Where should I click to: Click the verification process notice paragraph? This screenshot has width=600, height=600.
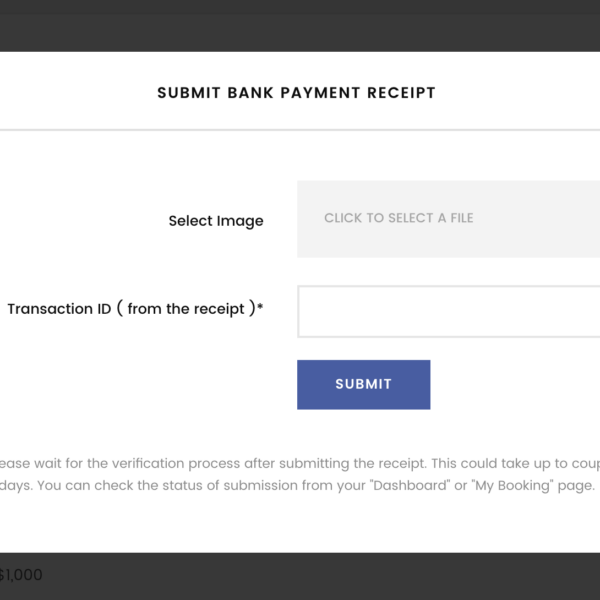300,463
